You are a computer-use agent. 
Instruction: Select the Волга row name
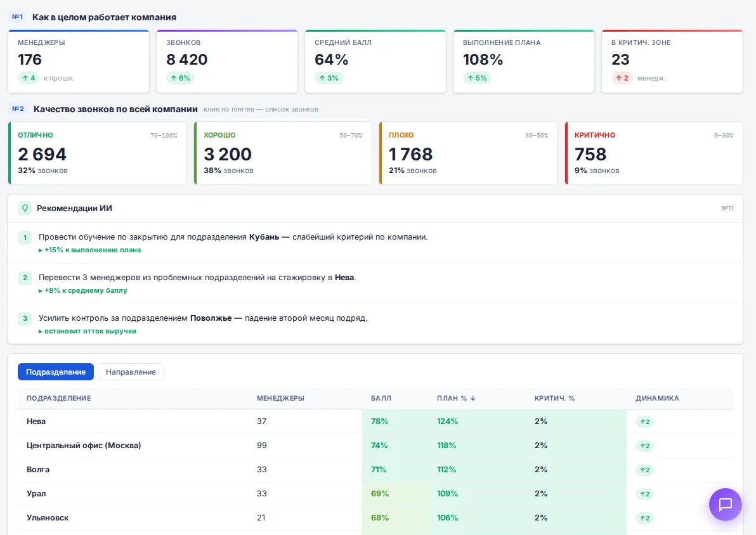38,470
